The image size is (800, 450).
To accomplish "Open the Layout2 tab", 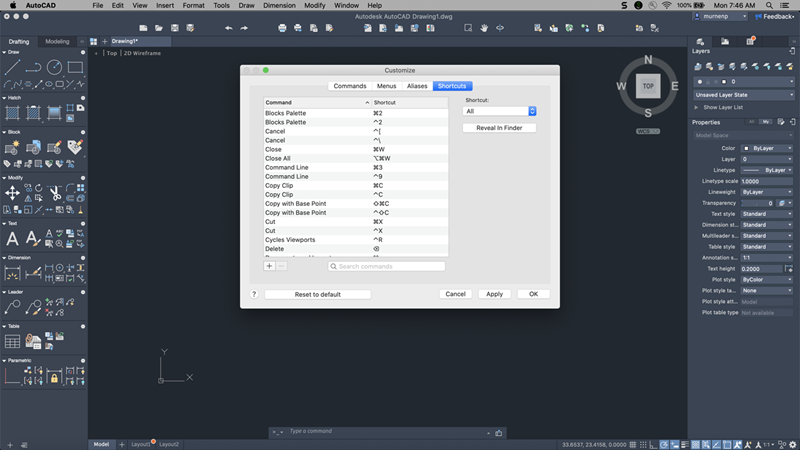I will pos(169,444).
